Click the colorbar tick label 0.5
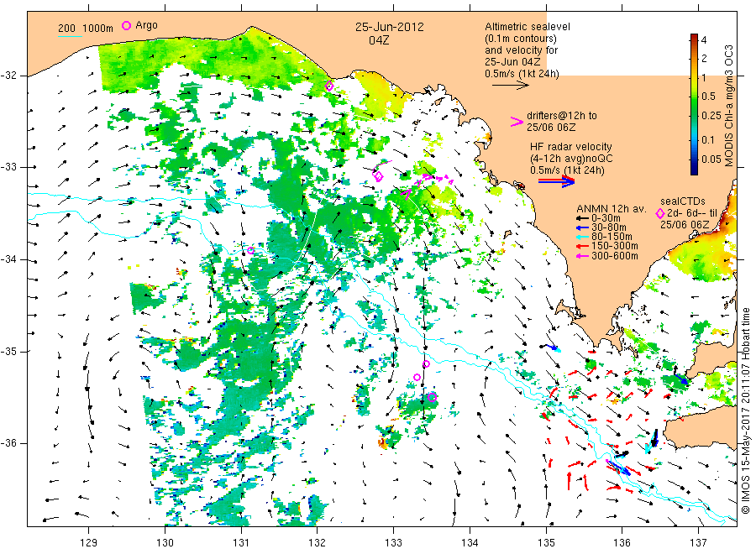 709,97
